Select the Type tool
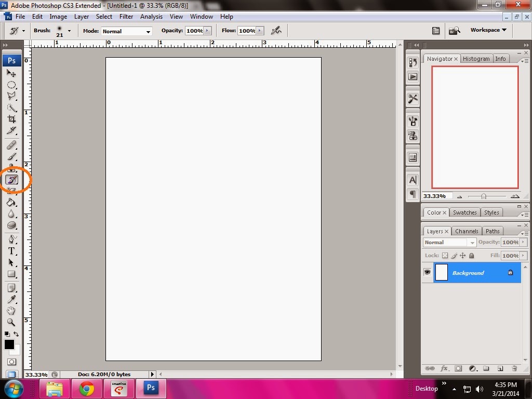532x399 pixels. pyautogui.click(x=11, y=250)
